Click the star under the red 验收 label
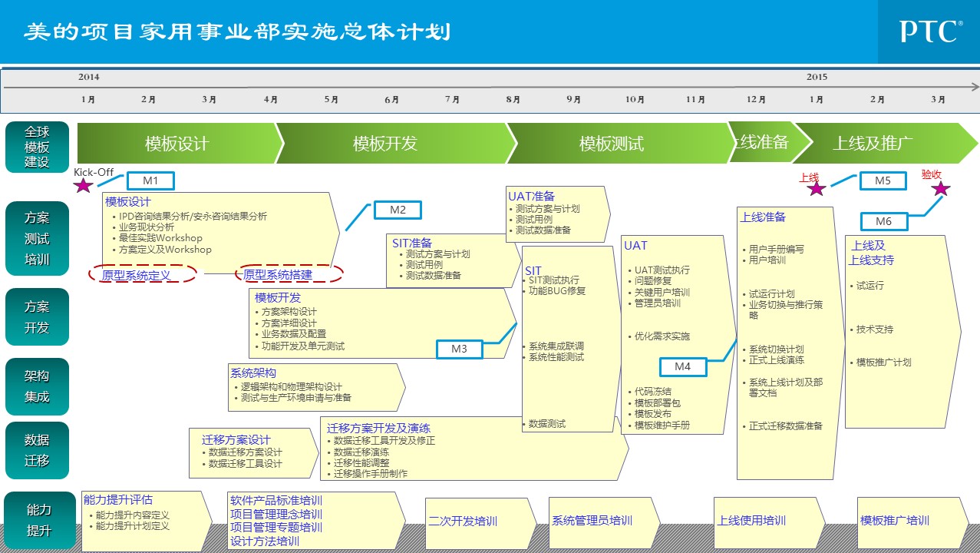The height and width of the screenshot is (553, 980). (941, 188)
